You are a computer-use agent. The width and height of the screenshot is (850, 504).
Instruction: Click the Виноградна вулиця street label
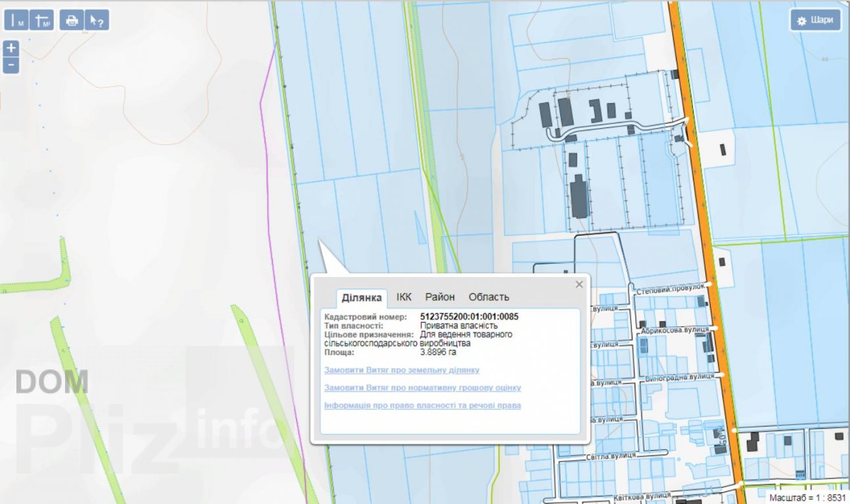(x=679, y=377)
